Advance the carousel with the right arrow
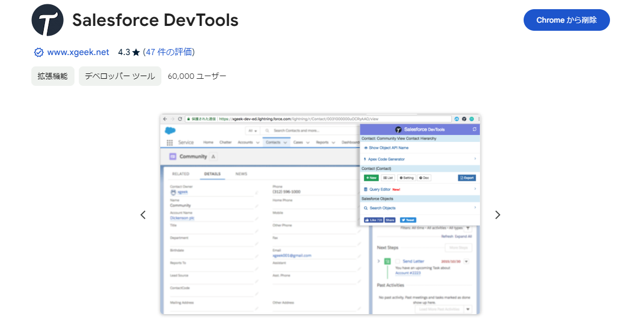Screen dimensions: 644x319 (x=498, y=214)
